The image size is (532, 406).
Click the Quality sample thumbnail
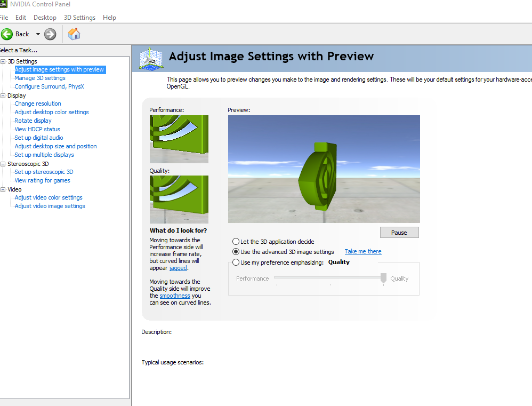(179, 200)
